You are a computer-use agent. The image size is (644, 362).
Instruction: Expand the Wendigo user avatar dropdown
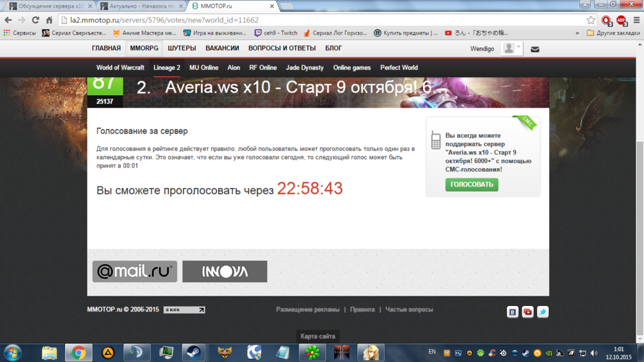512,48
